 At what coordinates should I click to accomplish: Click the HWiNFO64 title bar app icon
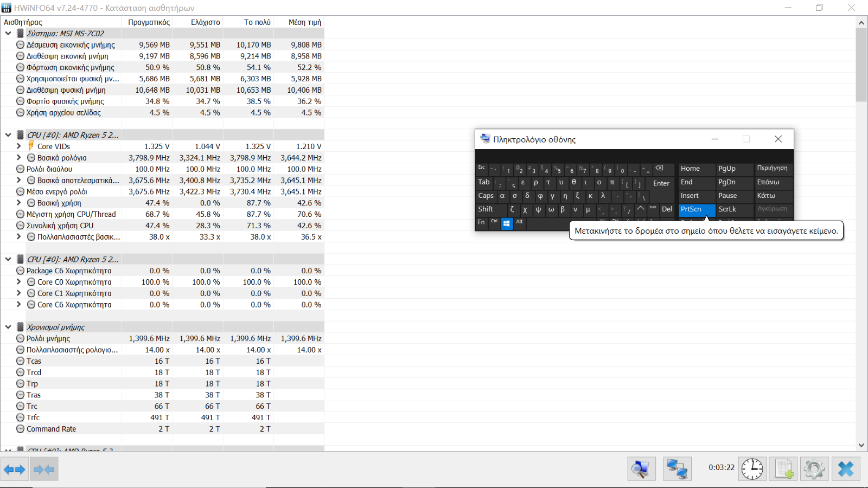tap(7, 8)
